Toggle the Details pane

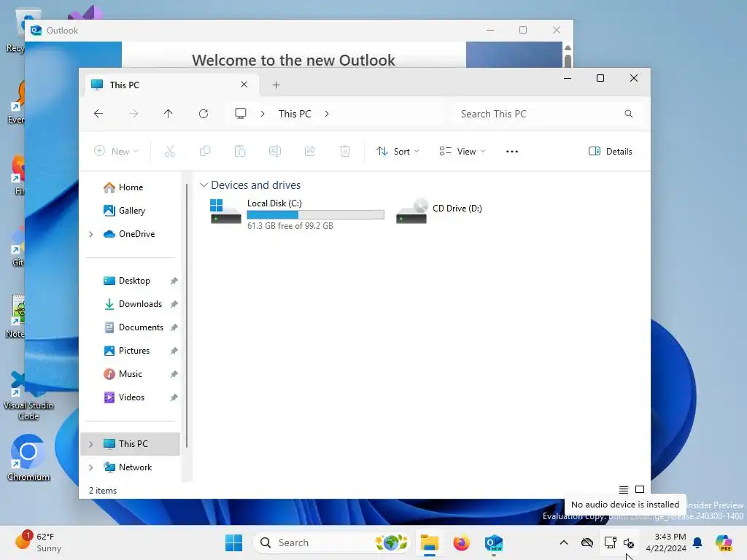coord(611,152)
